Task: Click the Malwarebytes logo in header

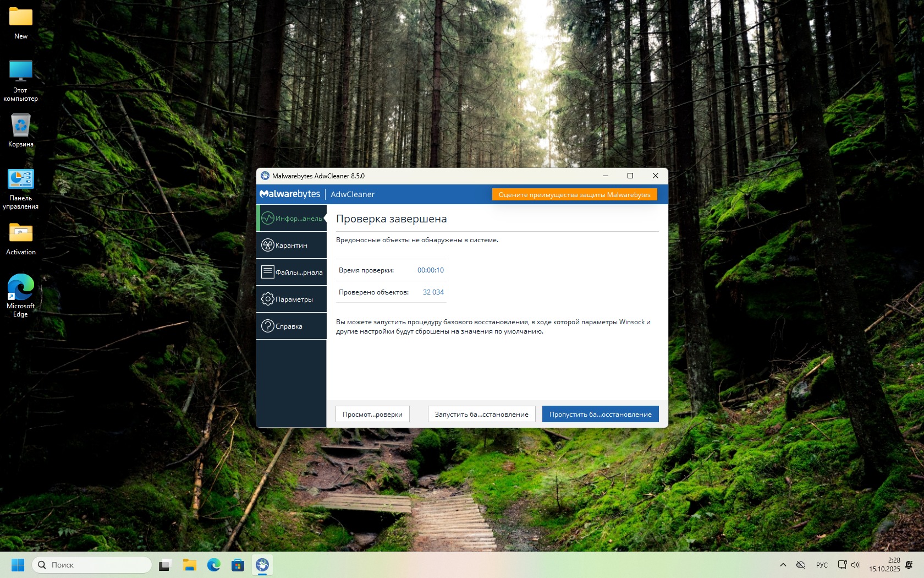Action: coord(290,194)
